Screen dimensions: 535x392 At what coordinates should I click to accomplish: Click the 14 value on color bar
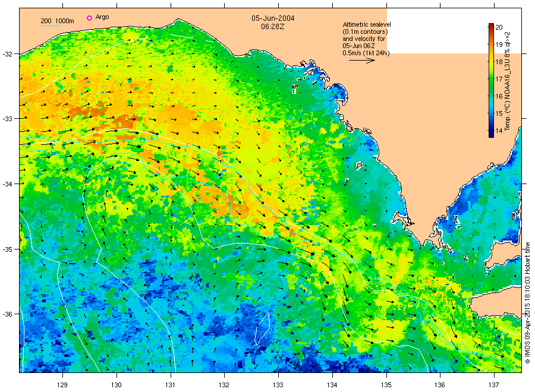pyautogui.click(x=499, y=131)
